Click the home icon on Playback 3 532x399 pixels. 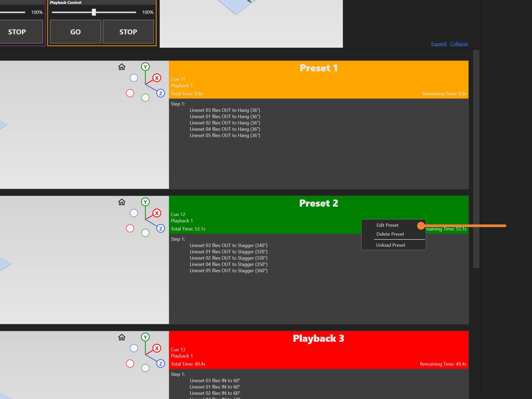click(121, 337)
